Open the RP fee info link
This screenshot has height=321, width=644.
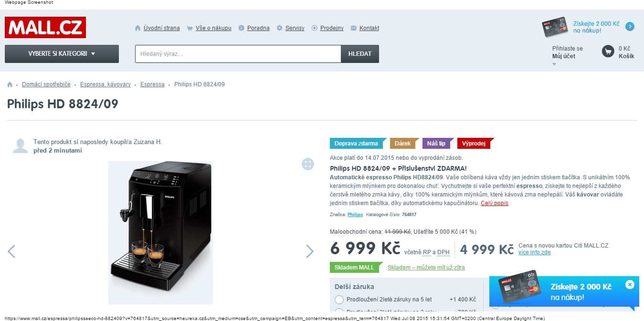(x=427, y=252)
